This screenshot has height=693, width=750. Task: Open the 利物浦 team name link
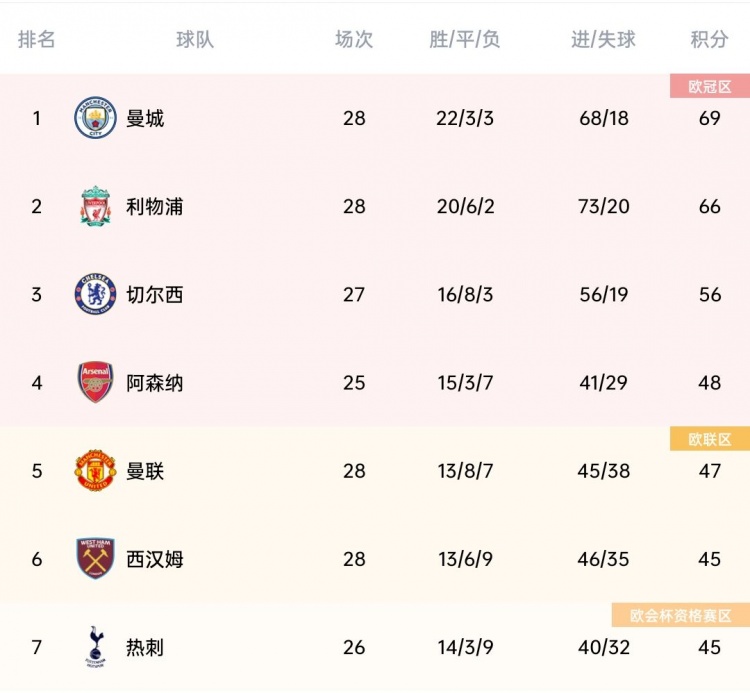pos(154,206)
